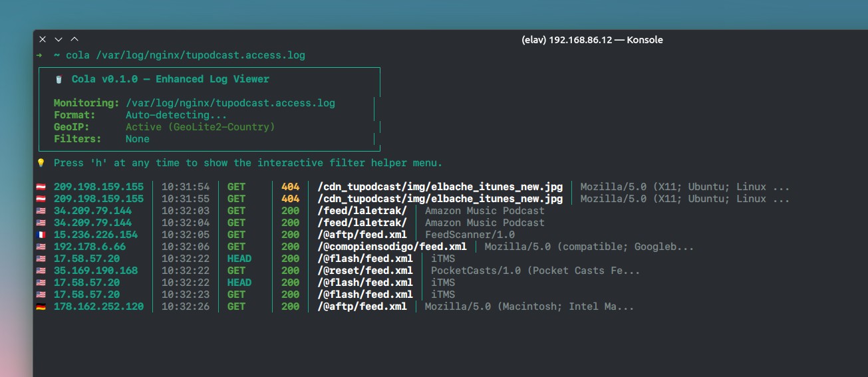Close the Konsole window with the X button
The height and width of the screenshot is (377, 868).
click(43, 40)
